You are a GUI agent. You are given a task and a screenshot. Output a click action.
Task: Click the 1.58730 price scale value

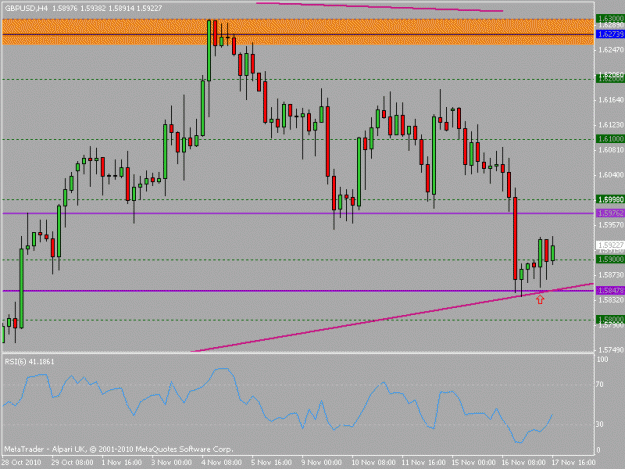pos(611,275)
